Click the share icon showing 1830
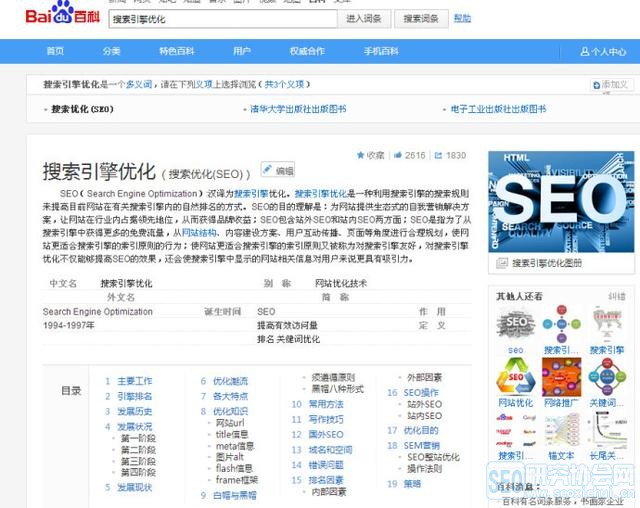The height and width of the screenshot is (508, 640). pyautogui.click(x=438, y=156)
